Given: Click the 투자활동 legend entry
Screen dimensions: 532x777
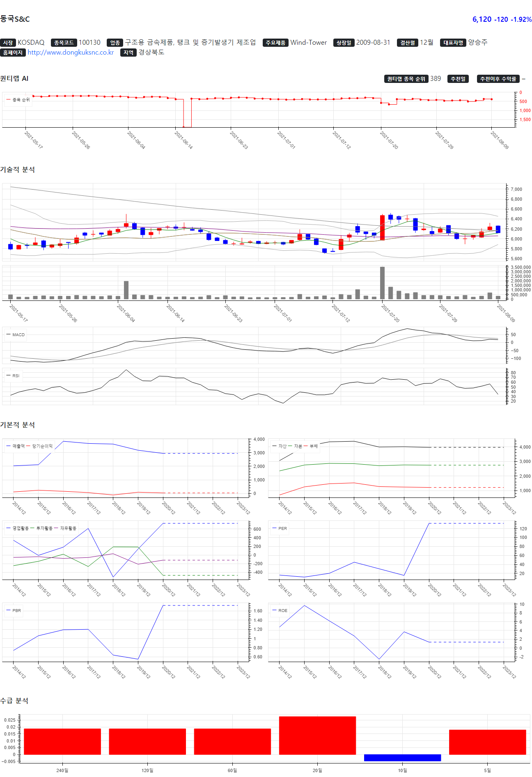Looking at the screenshot, I should pos(41,528).
